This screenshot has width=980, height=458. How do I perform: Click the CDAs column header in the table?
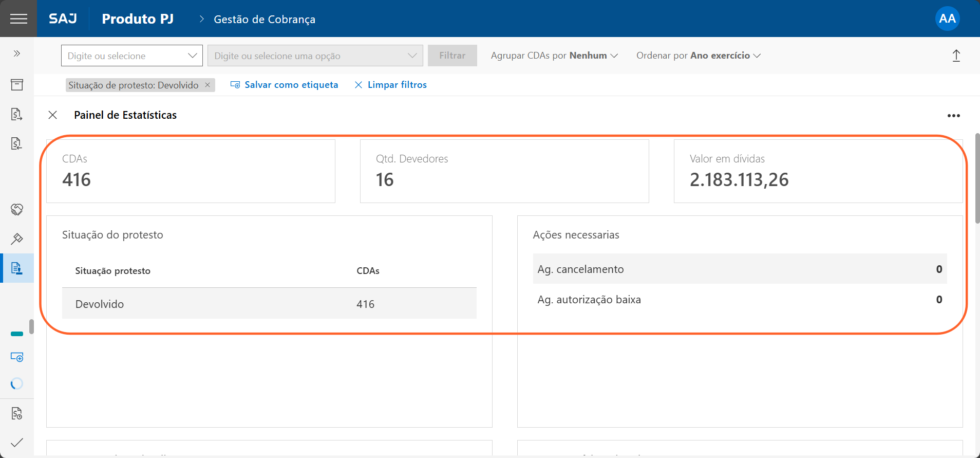(x=368, y=271)
